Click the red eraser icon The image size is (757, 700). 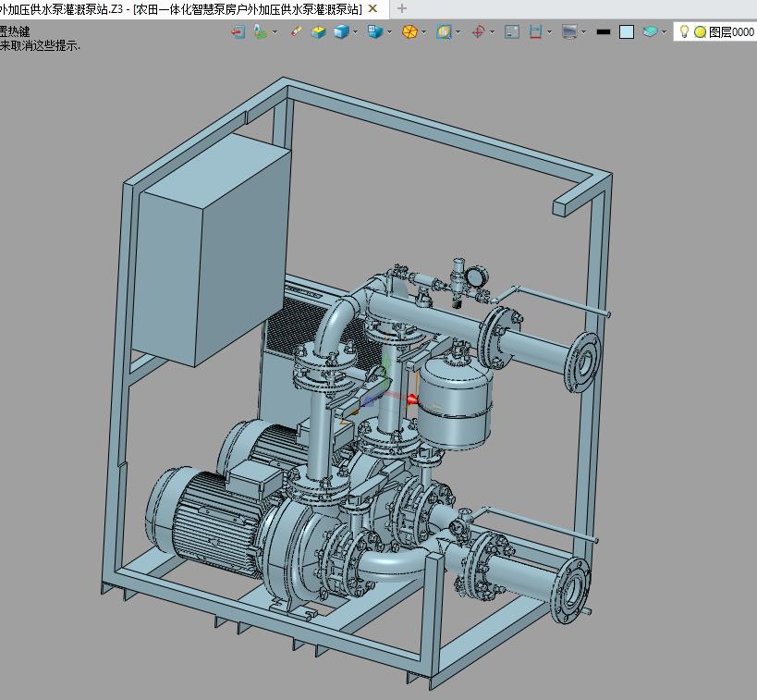coord(296,31)
